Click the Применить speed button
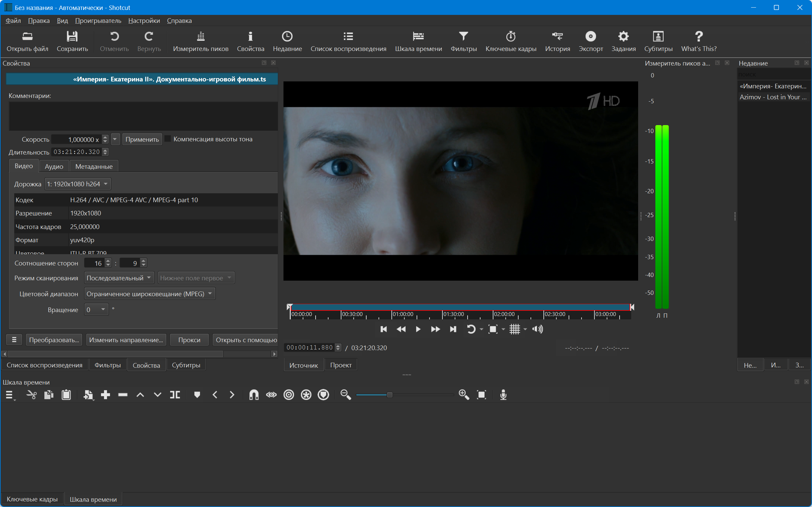812x507 pixels. (142, 139)
